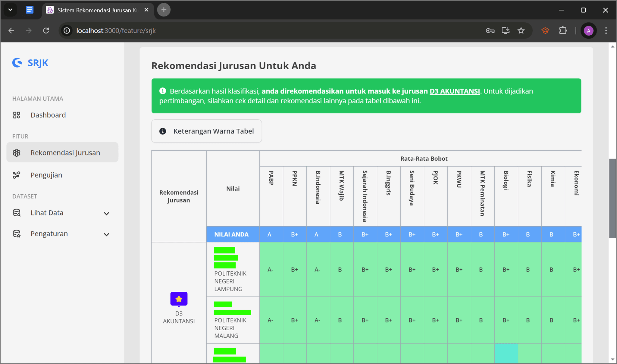Image resolution: width=617 pixels, height=364 pixels.
Task: Click the Keterangan Warna Tabel button
Action: [x=207, y=131]
